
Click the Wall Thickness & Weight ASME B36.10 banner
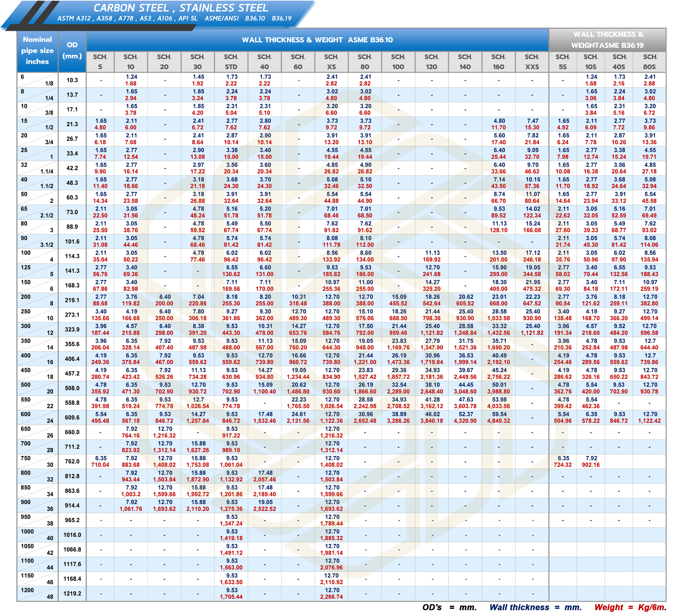pyautogui.click(x=317, y=40)
